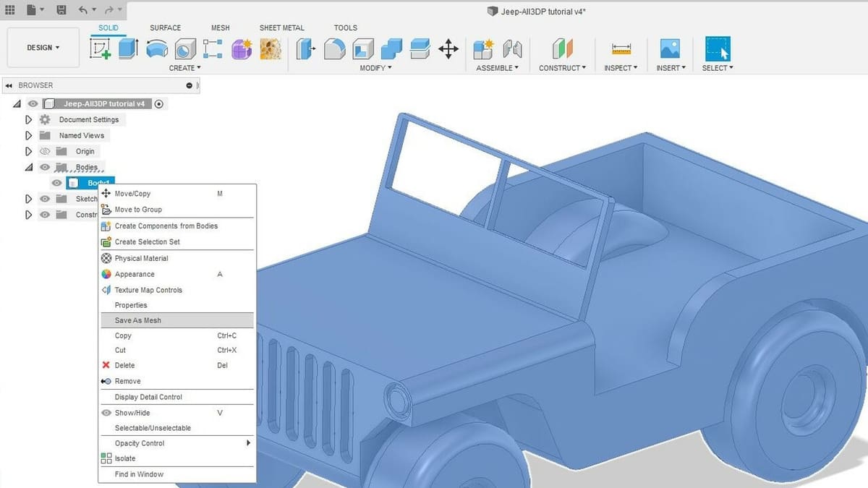This screenshot has width=868, height=488.
Task: Select the Offset Plane tool
Action: (562, 49)
